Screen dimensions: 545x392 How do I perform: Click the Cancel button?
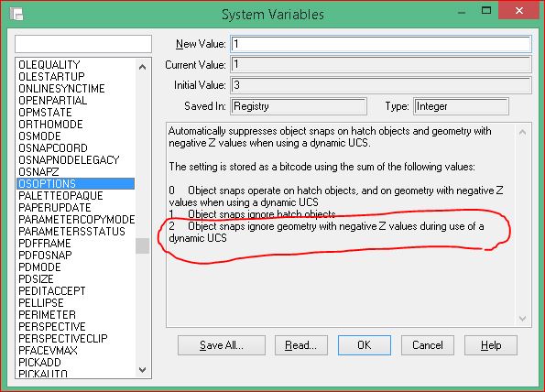coord(428,345)
